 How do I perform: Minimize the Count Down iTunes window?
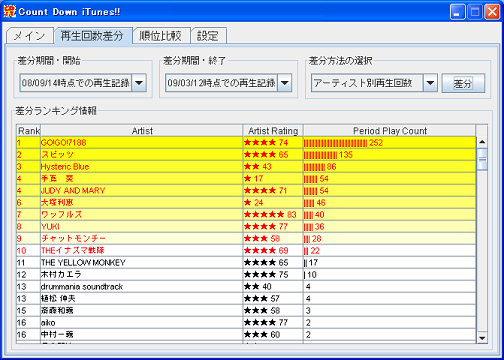457,12
